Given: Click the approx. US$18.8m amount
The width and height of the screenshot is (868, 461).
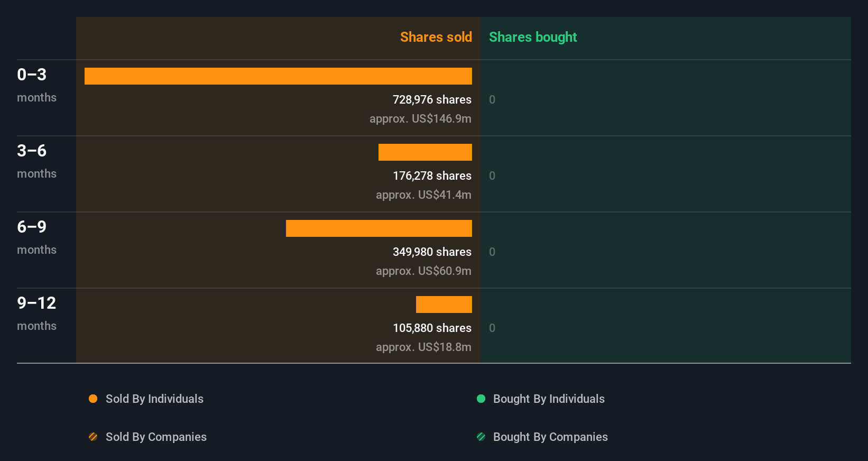Looking at the screenshot, I should [x=423, y=347].
